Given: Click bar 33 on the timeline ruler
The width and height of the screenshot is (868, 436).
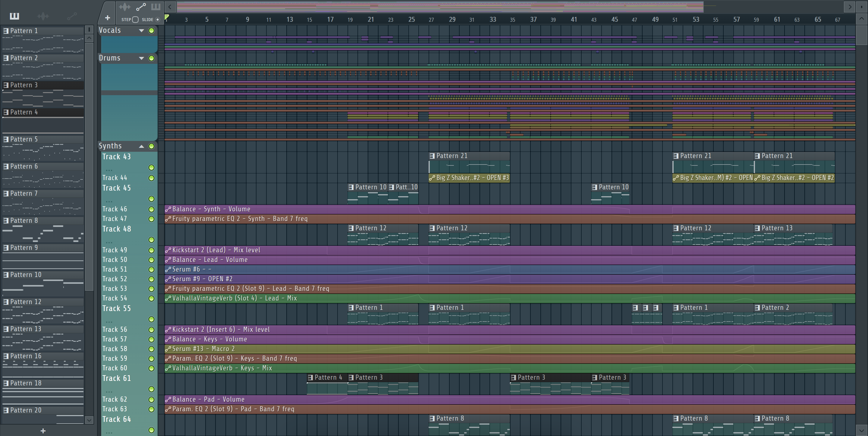Looking at the screenshot, I should pyautogui.click(x=493, y=20).
